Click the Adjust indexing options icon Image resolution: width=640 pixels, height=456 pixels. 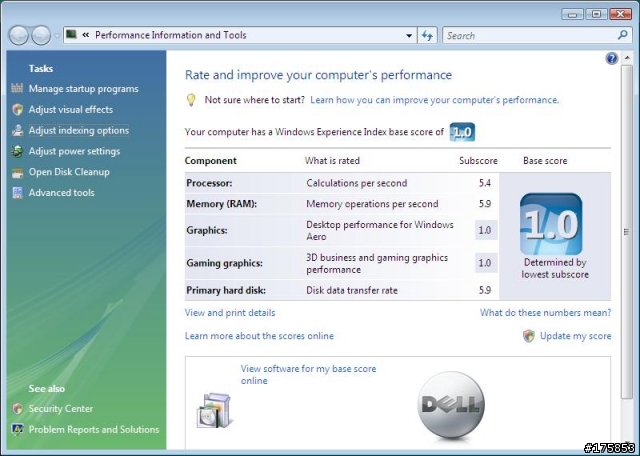point(17,130)
